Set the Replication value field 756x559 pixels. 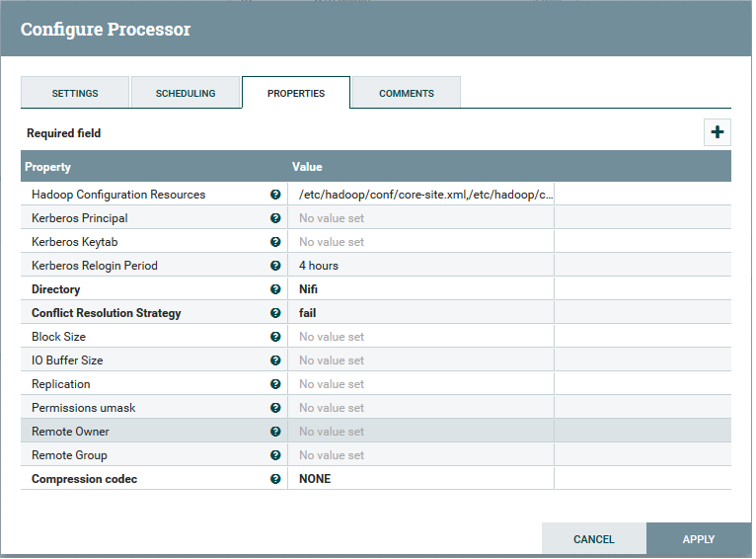point(419,384)
